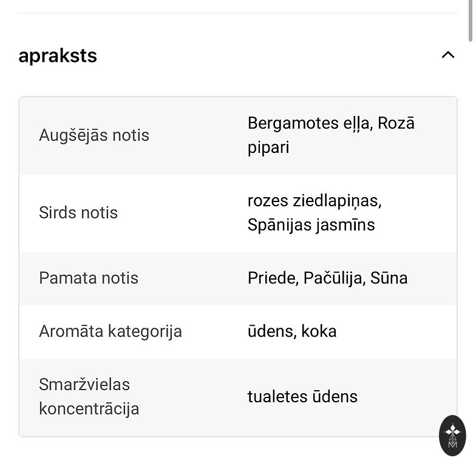This screenshot has width=476, height=466.
Task: Select the Sirds notis row label
Action: tap(78, 213)
